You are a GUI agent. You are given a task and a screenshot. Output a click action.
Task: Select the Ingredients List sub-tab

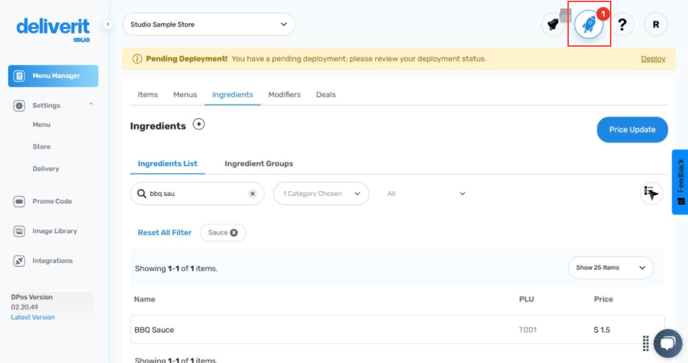click(x=168, y=164)
